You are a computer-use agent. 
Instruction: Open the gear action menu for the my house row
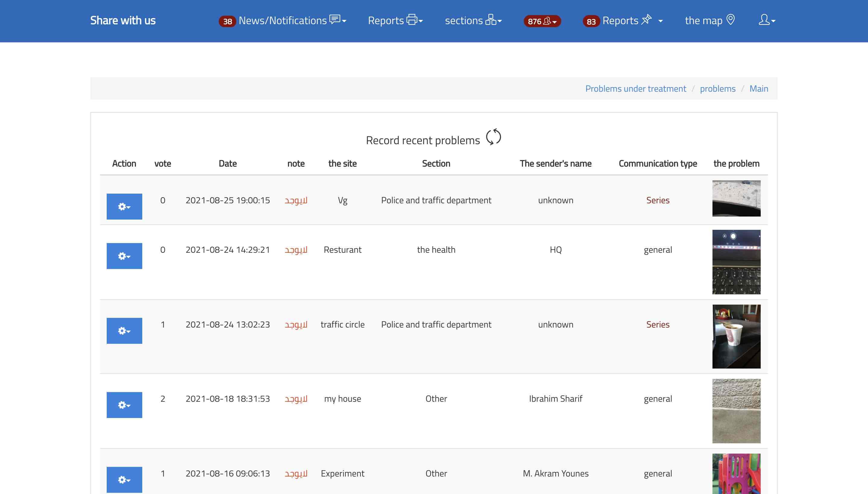[x=124, y=405]
